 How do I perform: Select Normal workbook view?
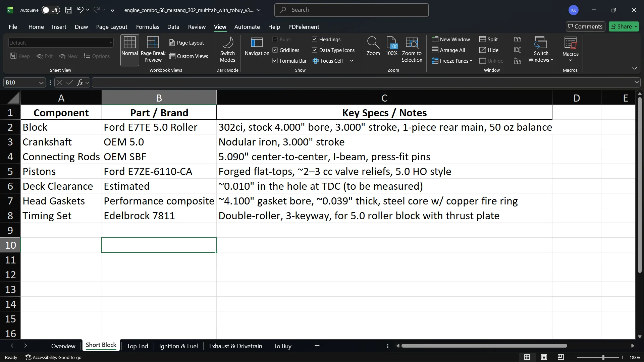[130, 50]
